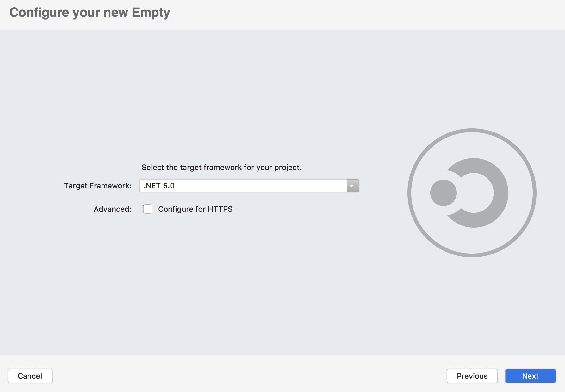This screenshot has height=392, width=565.
Task: Click the "Configure your new Empty" heading
Action: (90, 13)
